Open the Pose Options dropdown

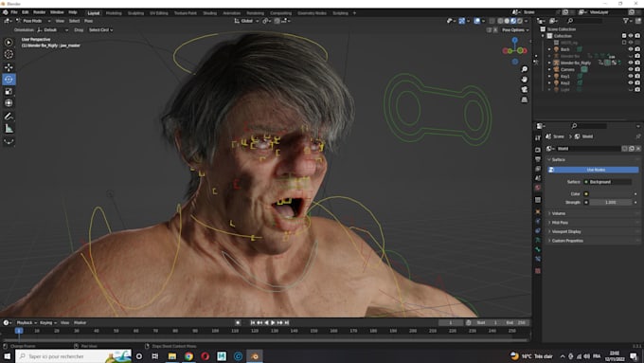coord(515,30)
